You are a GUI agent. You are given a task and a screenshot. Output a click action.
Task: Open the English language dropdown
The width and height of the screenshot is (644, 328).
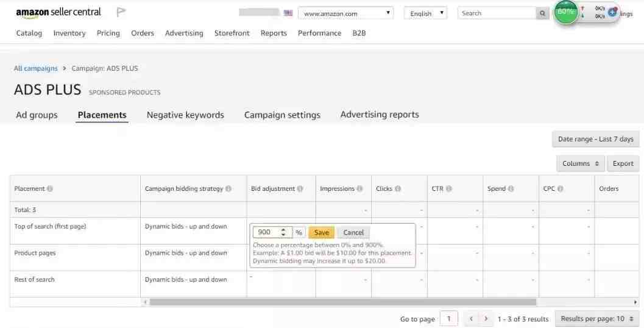tap(425, 13)
